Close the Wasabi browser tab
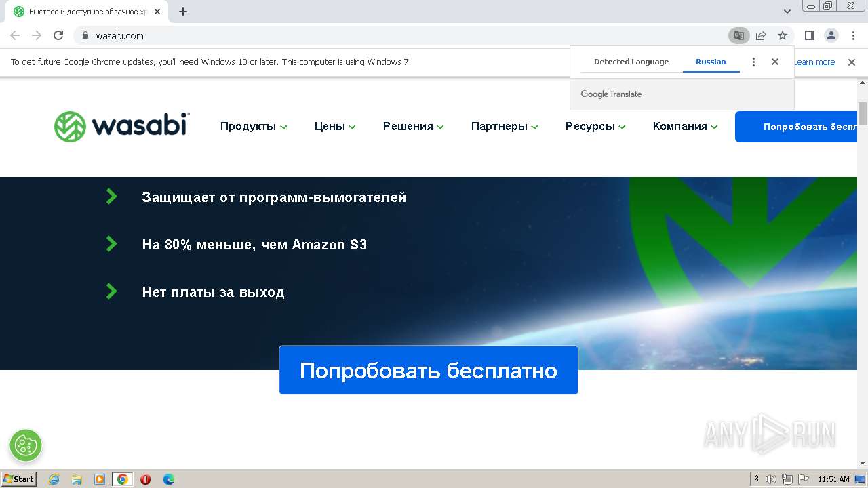This screenshot has width=868, height=488. (157, 12)
